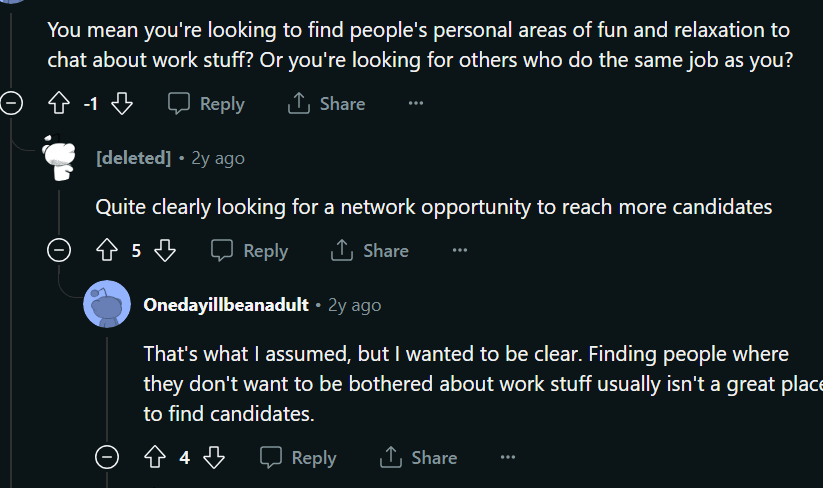Collapse Onedayillbeanadult's comment thread
The width and height of the screenshot is (823, 488).
(107, 457)
